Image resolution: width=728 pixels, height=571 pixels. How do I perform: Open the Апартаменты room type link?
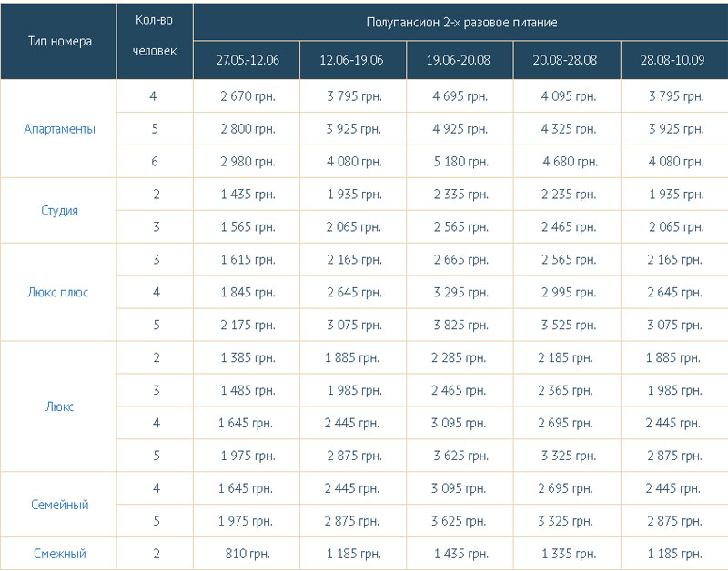click(x=59, y=129)
